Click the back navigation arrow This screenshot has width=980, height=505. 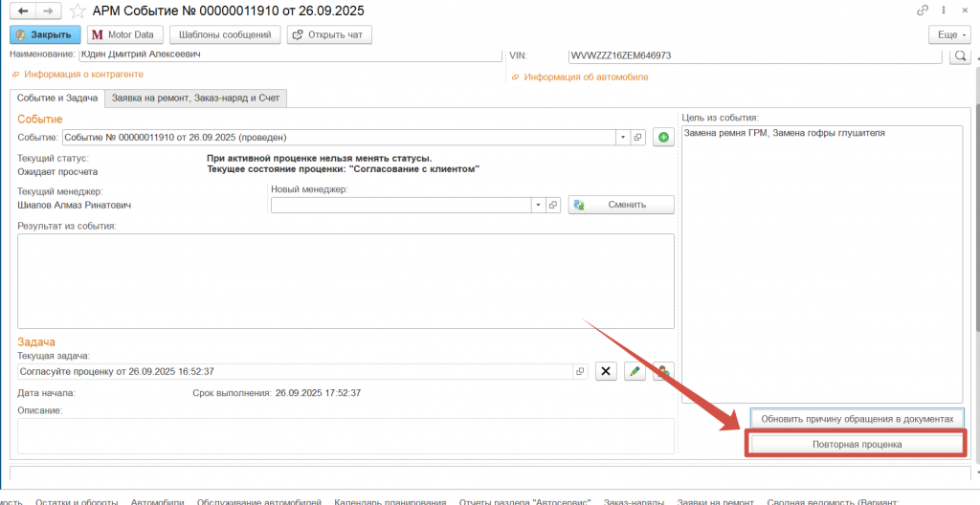pyautogui.click(x=23, y=11)
